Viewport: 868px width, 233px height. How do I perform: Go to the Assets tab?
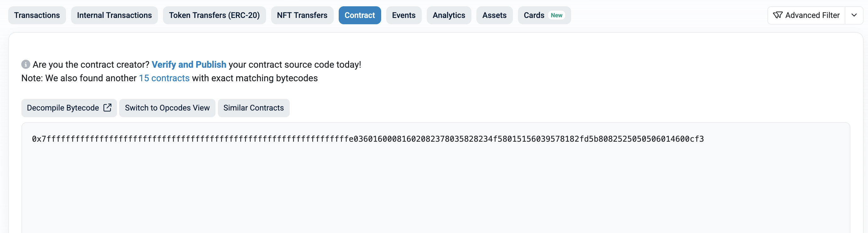(494, 15)
